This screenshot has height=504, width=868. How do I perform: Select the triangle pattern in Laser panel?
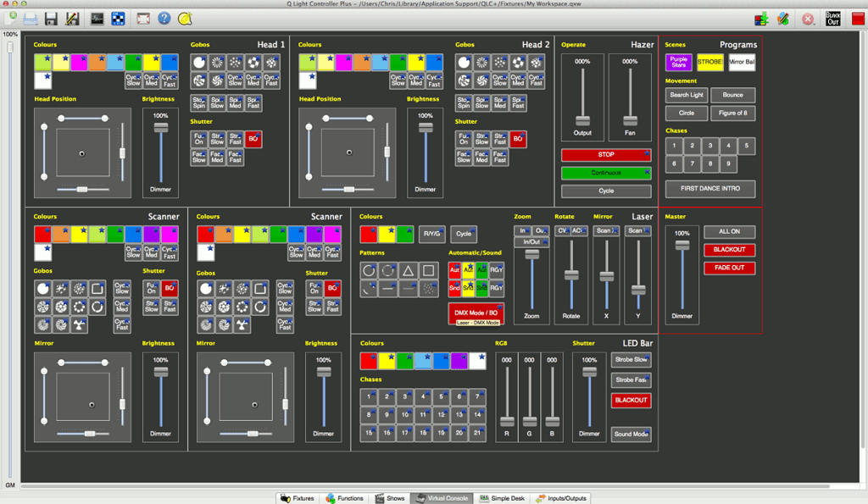408,270
